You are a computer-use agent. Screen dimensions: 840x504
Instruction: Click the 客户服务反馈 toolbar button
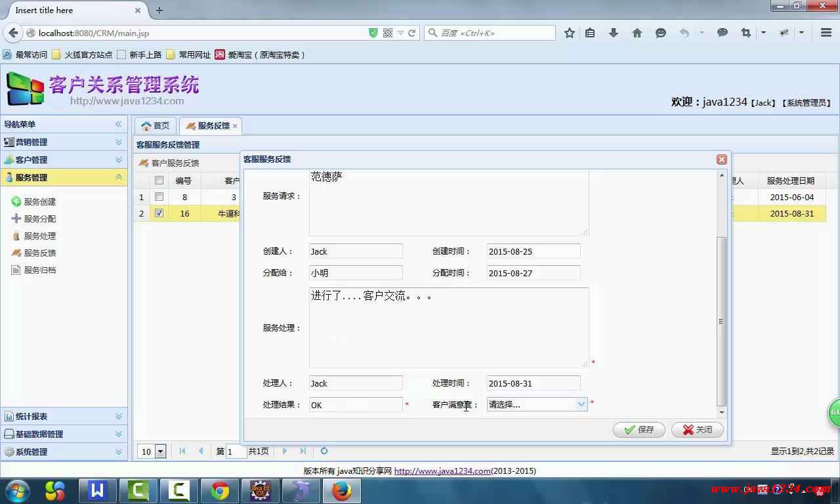pyautogui.click(x=169, y=163)
